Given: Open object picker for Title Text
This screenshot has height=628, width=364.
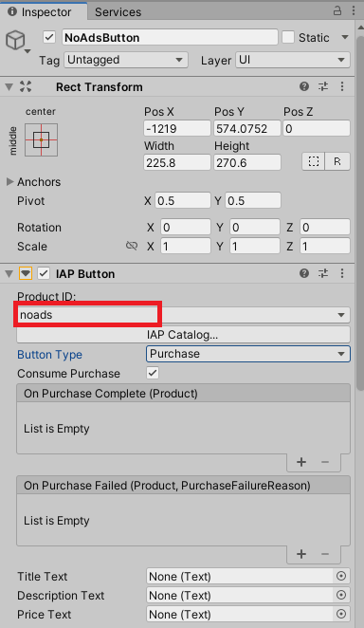Looking at the screenshot, I should click(x=341, y=576).
